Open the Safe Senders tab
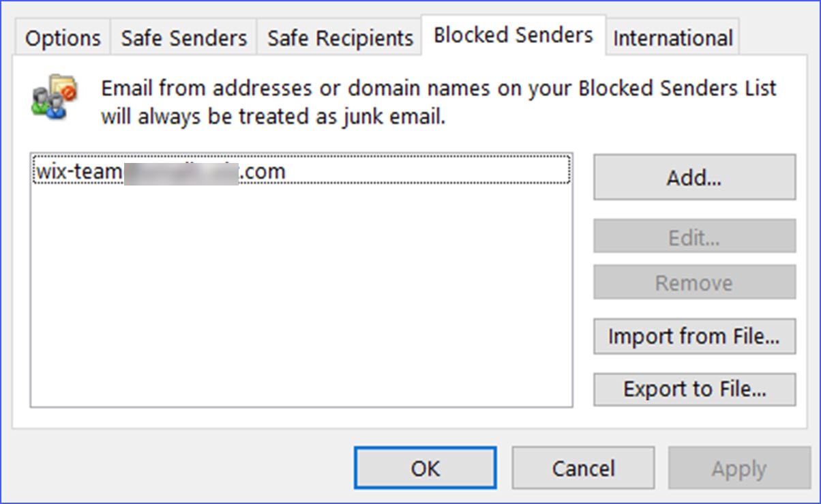The height and width of the screenshot is (504, 821). (183, 37)
